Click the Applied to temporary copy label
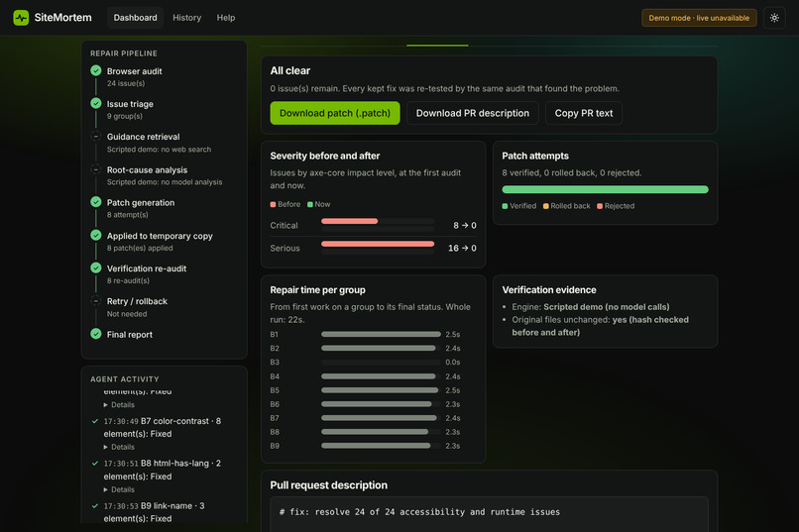 (x=160, y=236)
